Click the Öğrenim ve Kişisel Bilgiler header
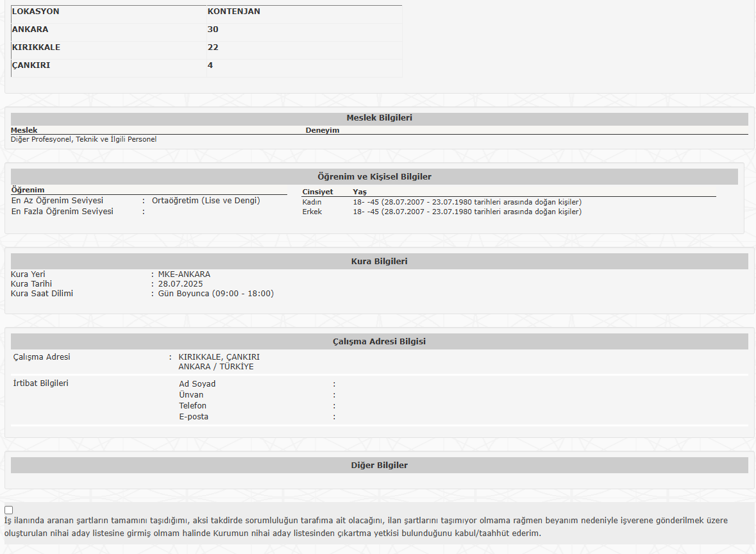The image size is (756, 554). pyautogui.click(x=374, y=177)
